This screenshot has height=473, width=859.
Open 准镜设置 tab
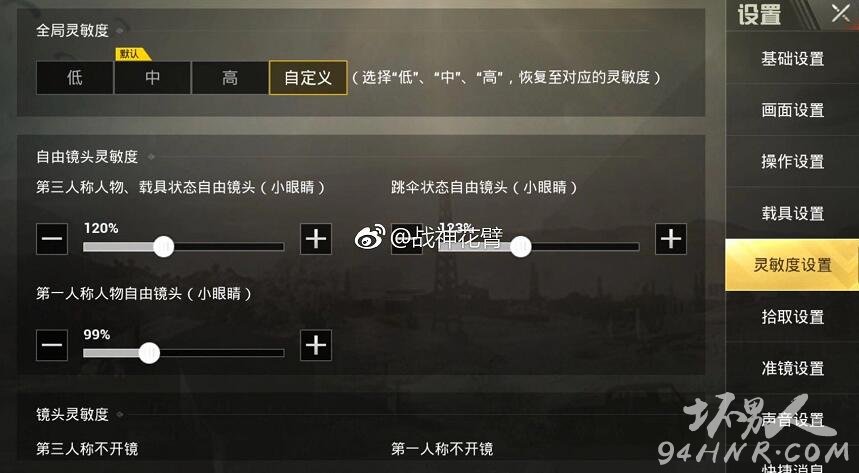(792, 368)
